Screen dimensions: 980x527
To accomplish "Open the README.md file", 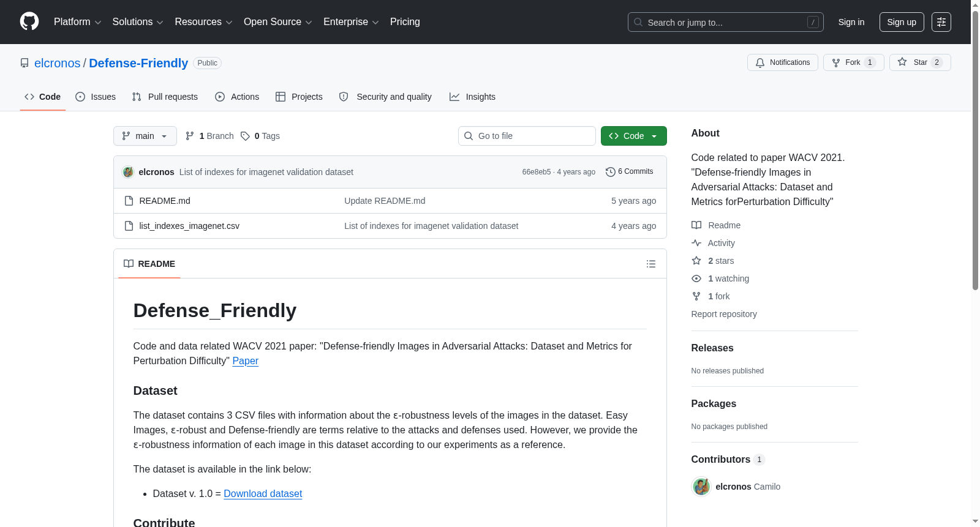I will 165,201.
